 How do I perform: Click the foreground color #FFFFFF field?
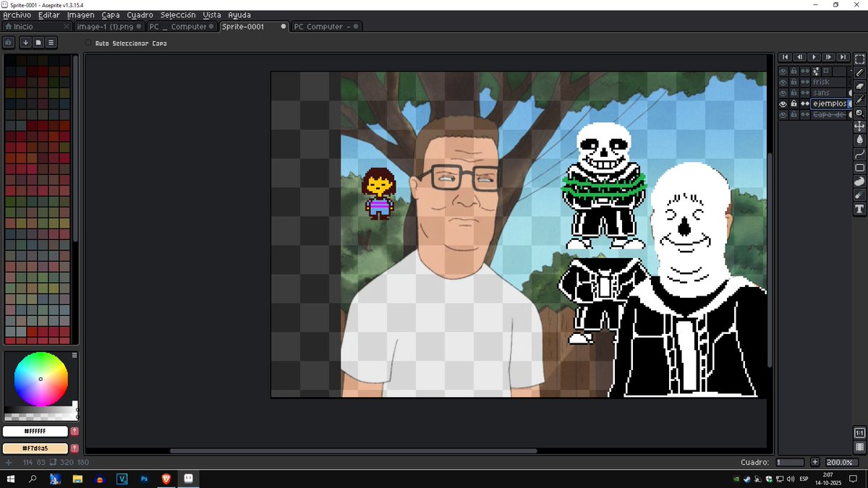point(35,432)
